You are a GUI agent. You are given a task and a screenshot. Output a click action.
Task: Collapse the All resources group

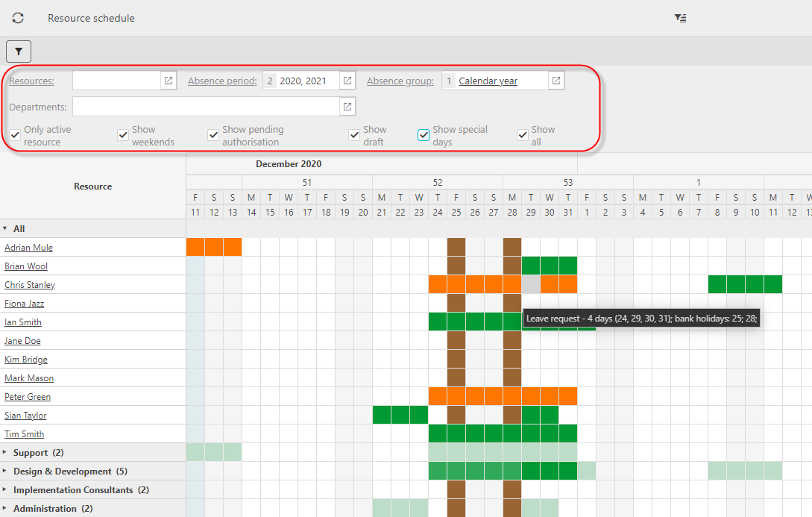click(x=5, y=229)
